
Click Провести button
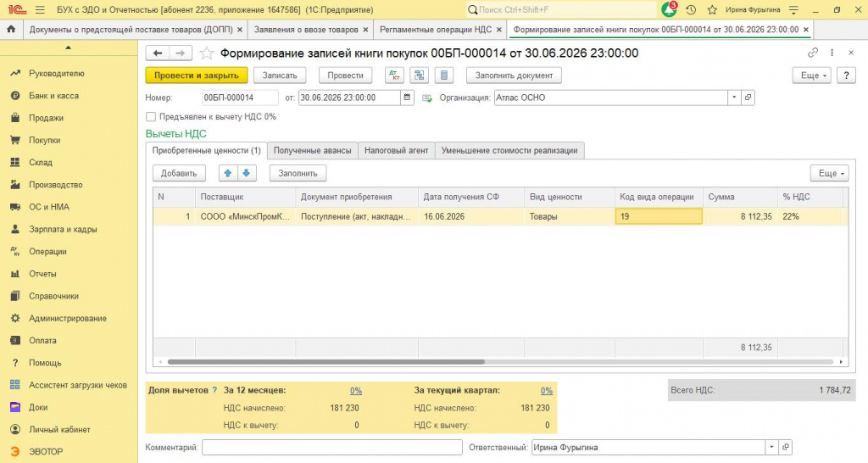click(x=346, y=75)
